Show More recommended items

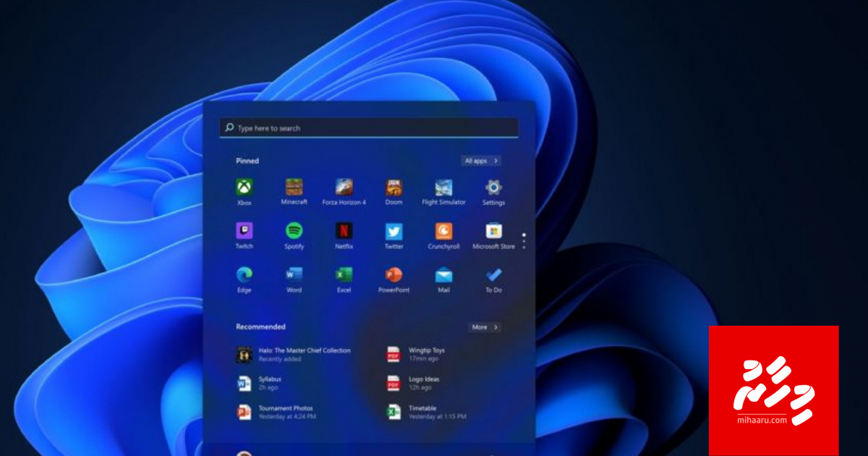[x=483, y=326]
